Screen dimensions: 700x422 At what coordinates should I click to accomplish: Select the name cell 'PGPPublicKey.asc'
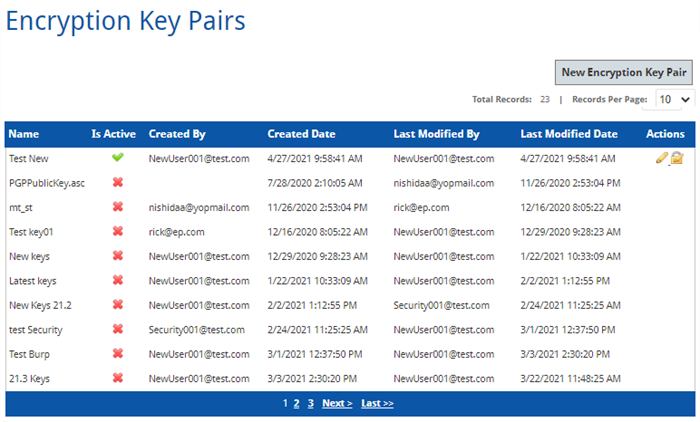[47, 183]
